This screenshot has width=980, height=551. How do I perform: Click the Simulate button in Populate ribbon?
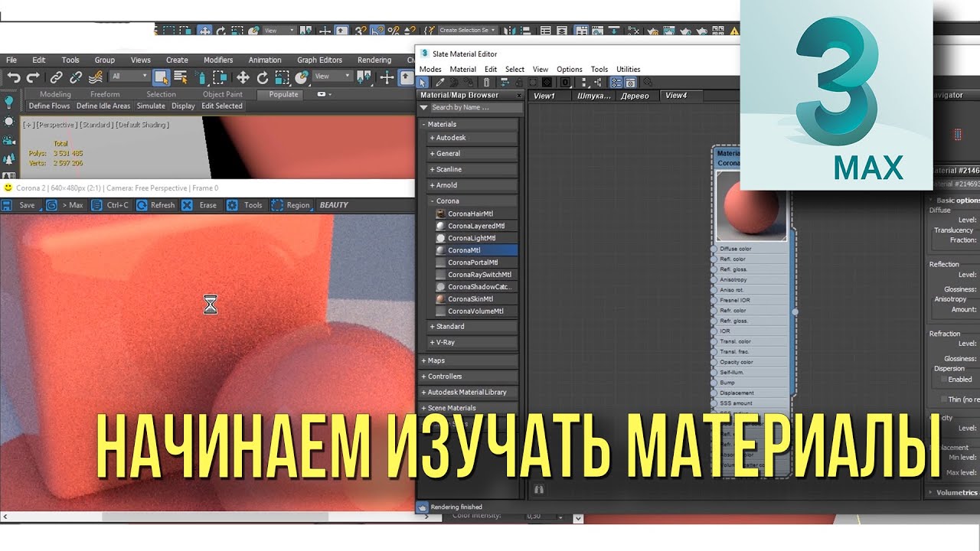pos(151,106)
